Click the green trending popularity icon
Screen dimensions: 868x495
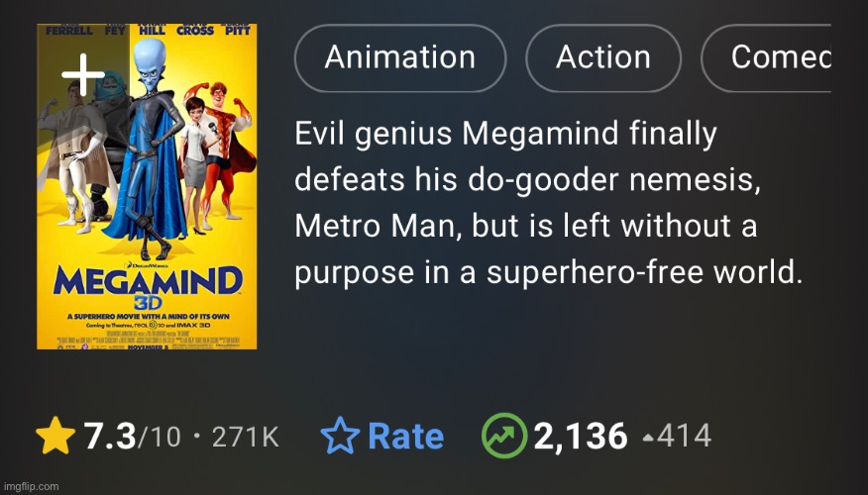point(503,437)
